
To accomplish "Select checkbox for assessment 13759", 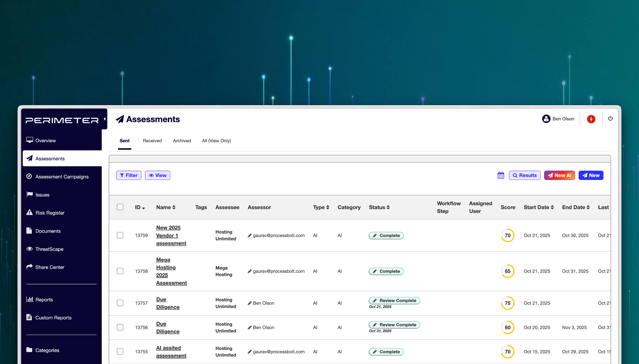I will pyautogui.click(x=120, y=235).
